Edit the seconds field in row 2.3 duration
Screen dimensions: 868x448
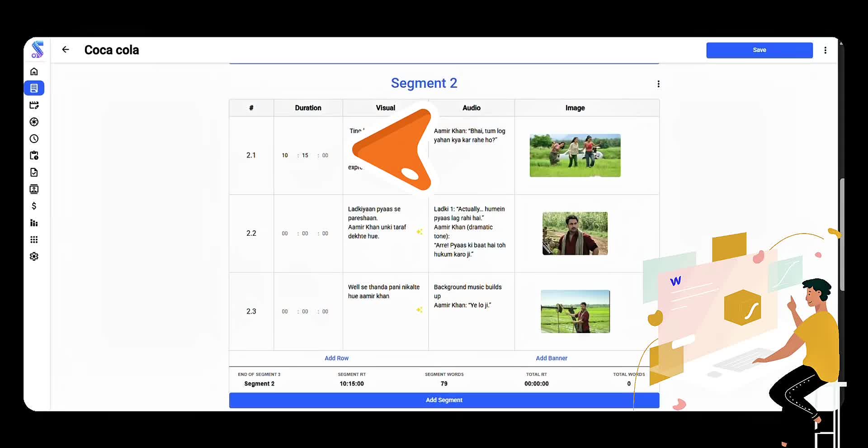coord(325,311)
